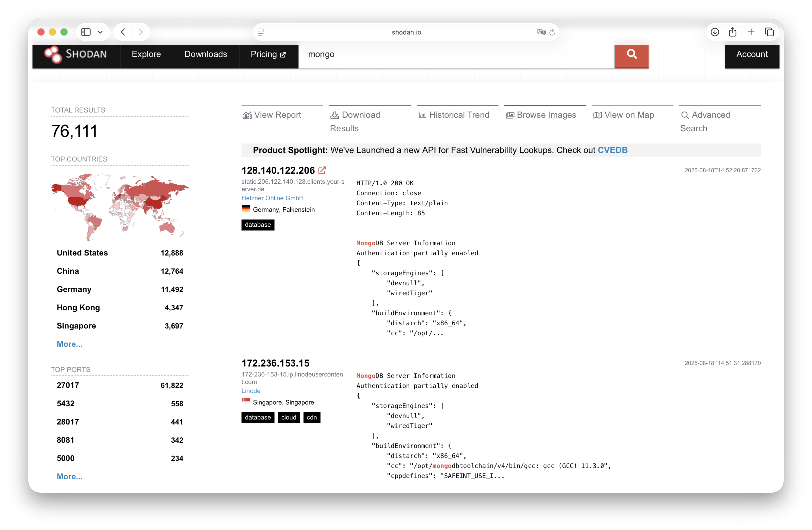
Task: Filter by Hong Kong country
Action: click(120, 307)
